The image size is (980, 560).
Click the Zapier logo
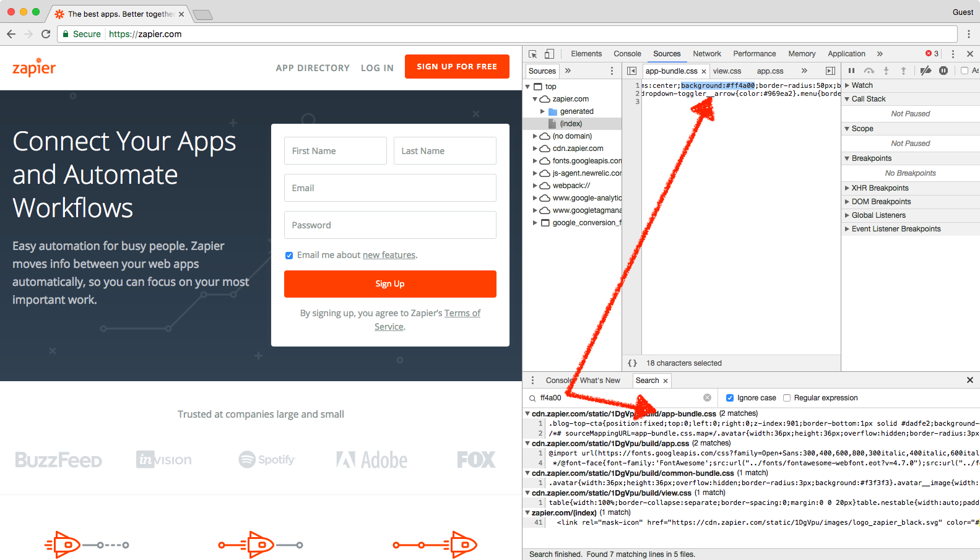[34, 67]
